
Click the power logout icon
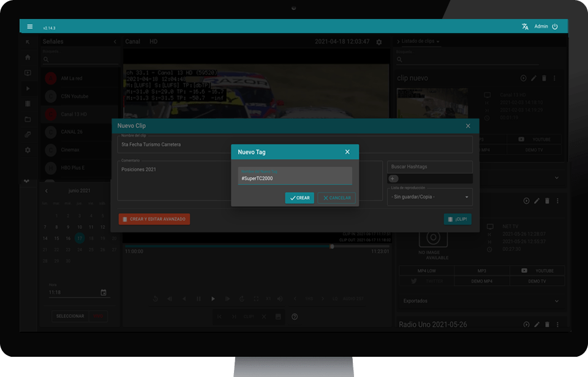click(x=555, y=26)
